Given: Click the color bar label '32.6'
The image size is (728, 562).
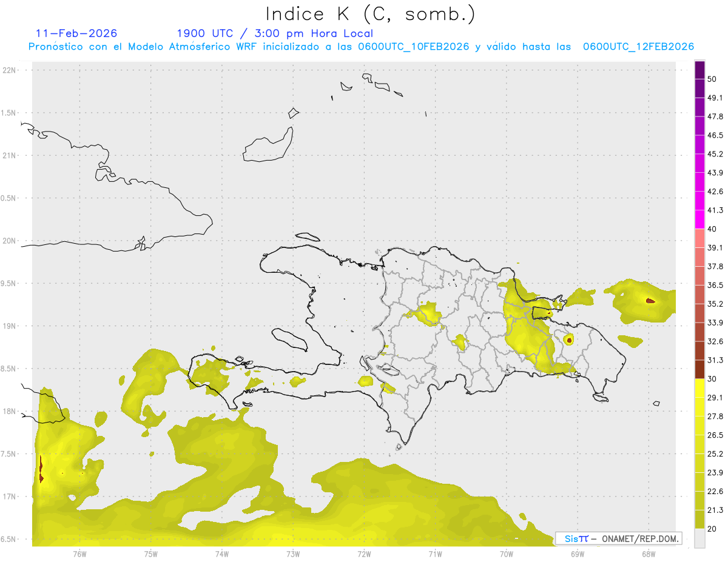Looking at the screenshot, I should coord(715,341).
